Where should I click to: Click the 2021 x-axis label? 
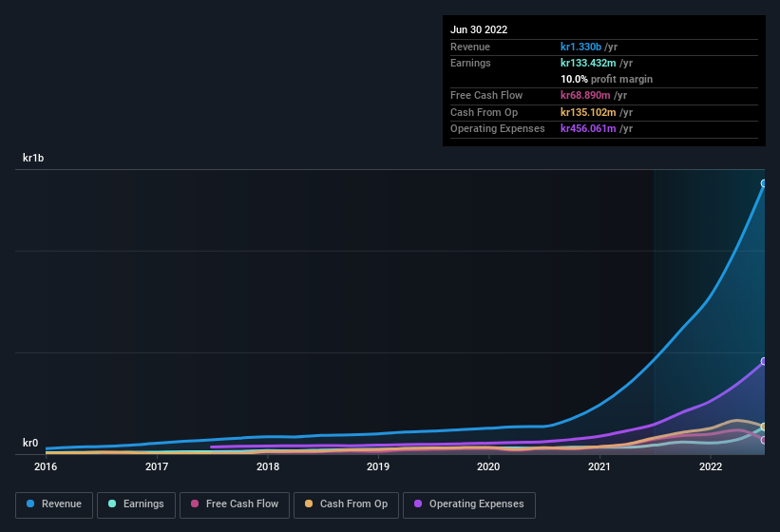[599, 466]
